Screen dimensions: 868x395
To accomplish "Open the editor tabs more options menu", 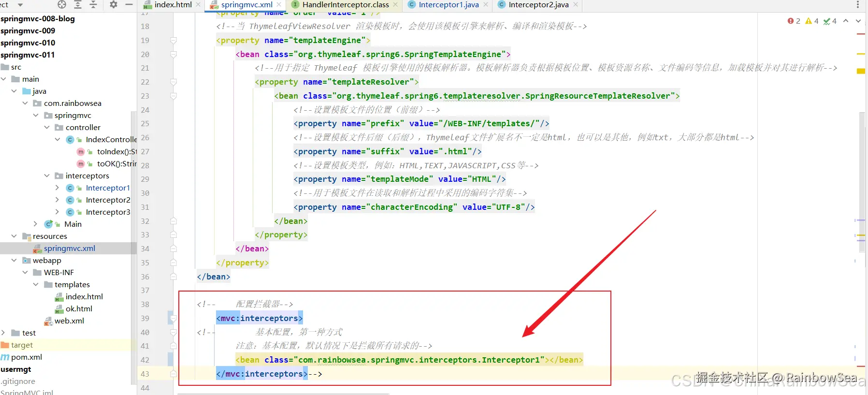I will [x=858, y=5].
